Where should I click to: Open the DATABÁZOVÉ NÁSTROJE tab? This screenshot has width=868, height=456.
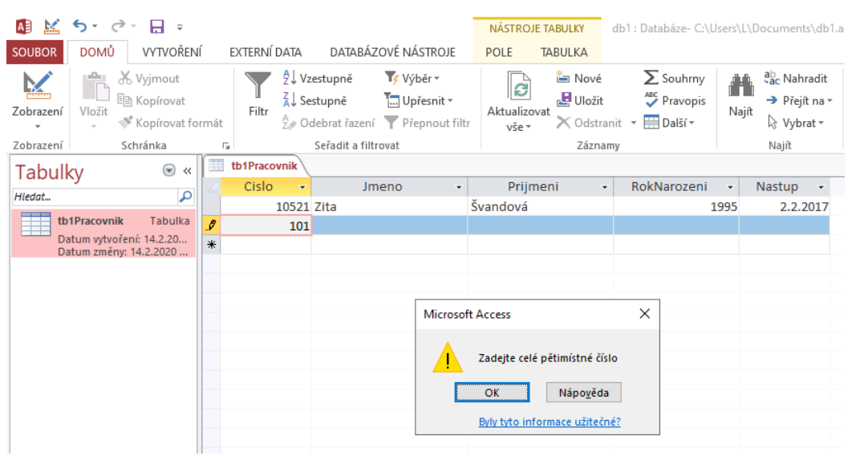point(392,52)
